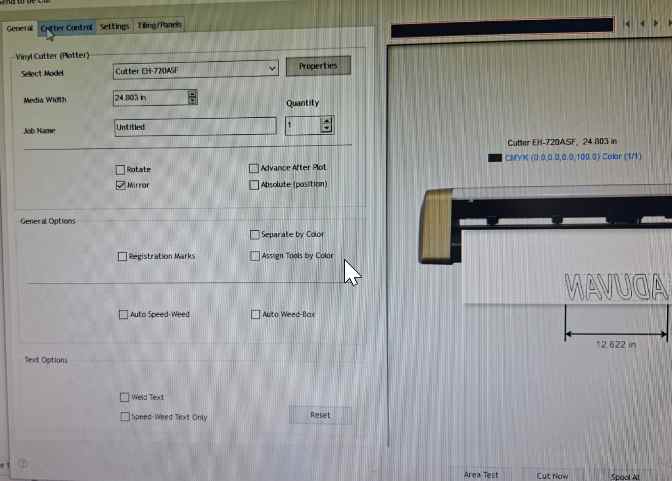The height and width of the screenshot is (481, 672).
Task: Enable the Rotate checkbox
Action: (120, 170)
